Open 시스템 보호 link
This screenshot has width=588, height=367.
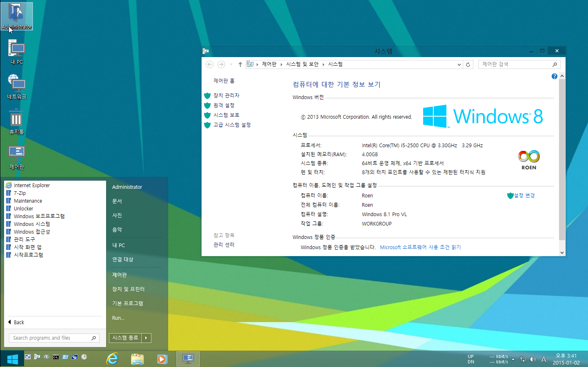226,115
